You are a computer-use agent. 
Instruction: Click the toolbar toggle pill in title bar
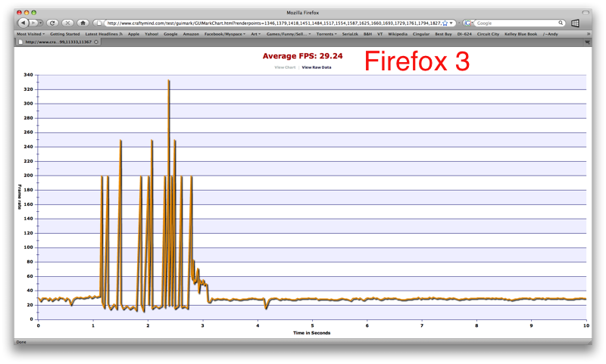point(586,12)
